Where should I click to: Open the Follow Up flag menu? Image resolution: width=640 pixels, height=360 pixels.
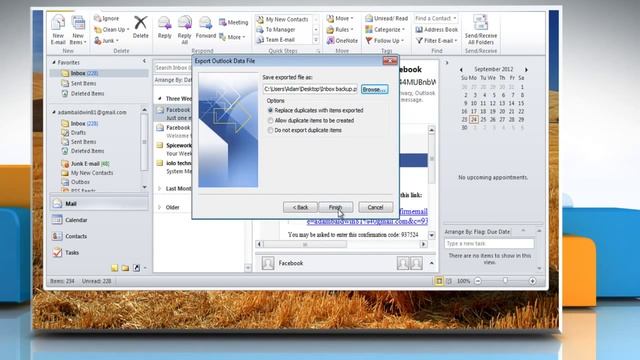[384, 40]
